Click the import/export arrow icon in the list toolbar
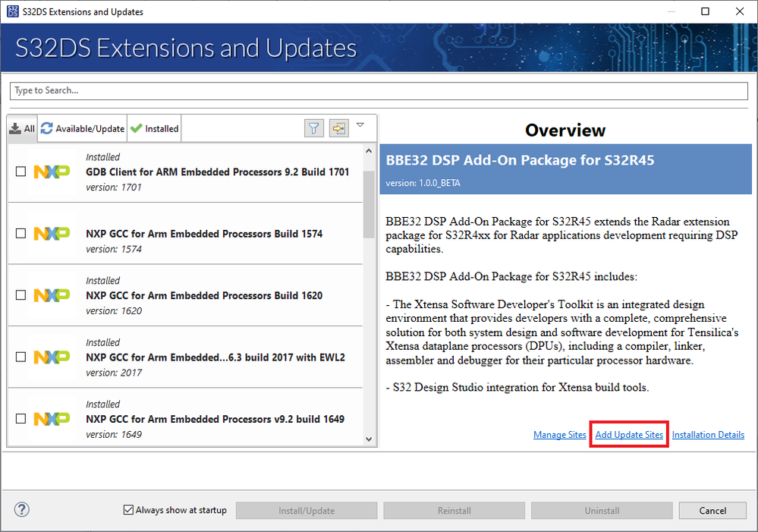 click(x=339, y=128)
